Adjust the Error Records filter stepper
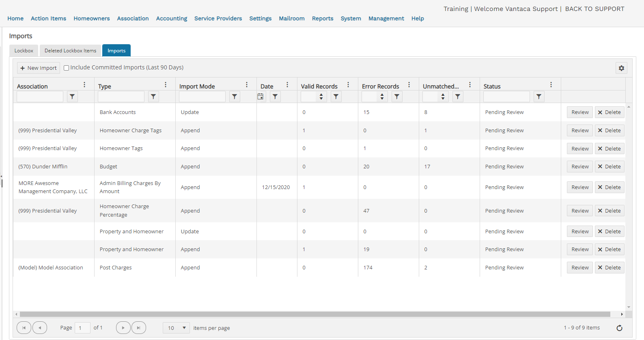The height and width of the screenshot is (340, 644). point(382,97)
